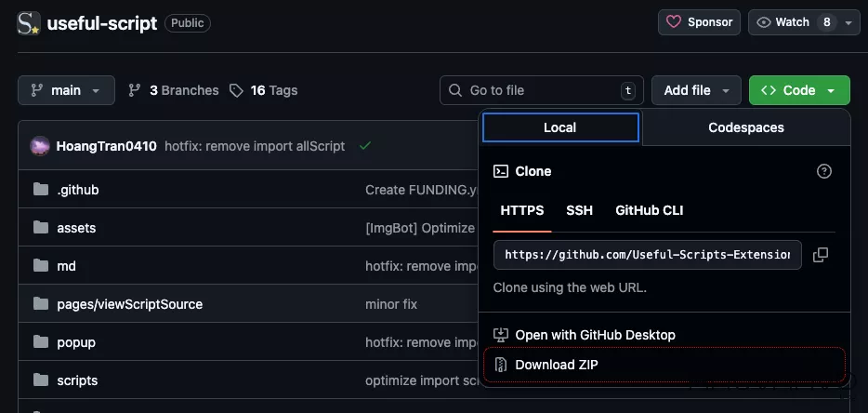
Task: Click the HTTPS clone URL field
Action: 648,255
